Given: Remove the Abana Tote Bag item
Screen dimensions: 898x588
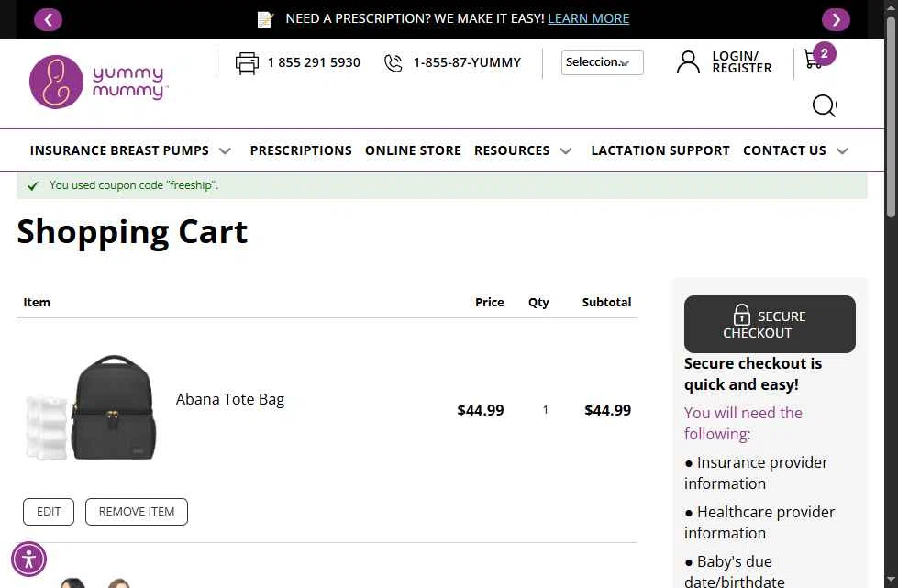Looking at the screenshot, I should coord(137,512).
